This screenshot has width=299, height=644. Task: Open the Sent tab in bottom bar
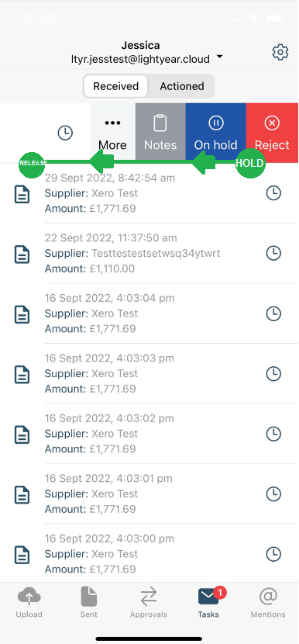pyautogui.click(x=89, y=603)
